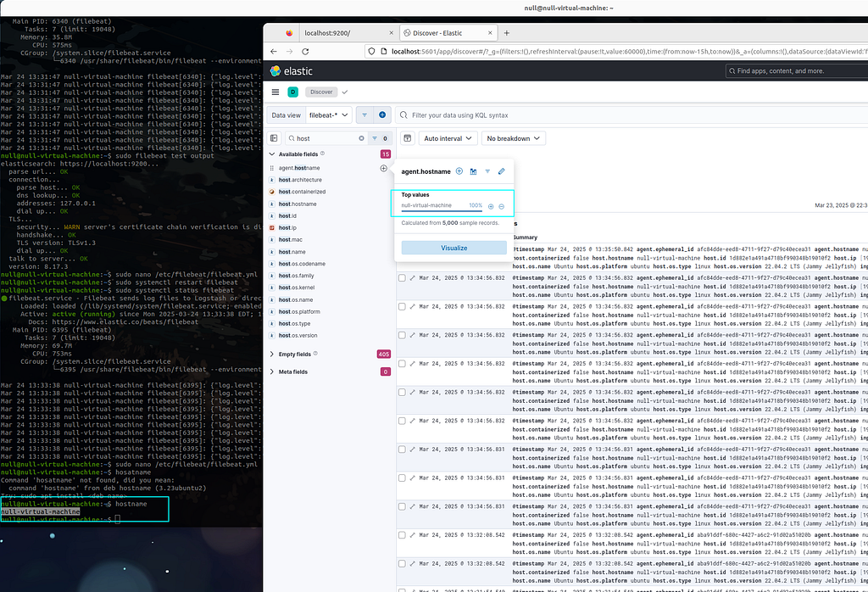Click the Discover breadcrumb
Image resolution: width=868 pixels, height=592 pixels.
tap(321, 92)
